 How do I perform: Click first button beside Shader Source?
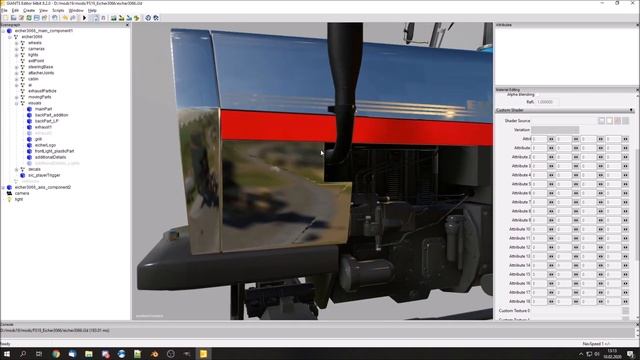coord(602,121)
